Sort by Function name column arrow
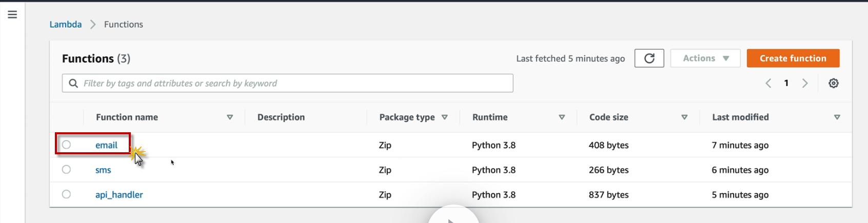This screenshot has width=868, height=223. coord(230,117)
